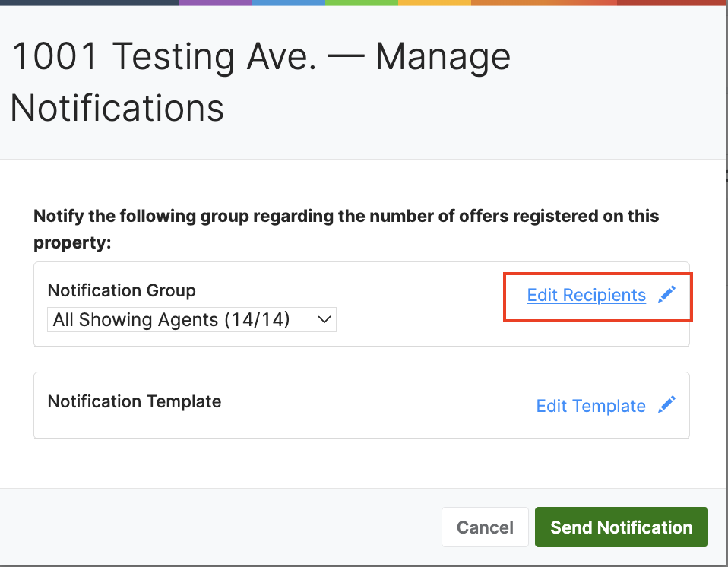Cancel the Manage Notifications dialog

485,527
